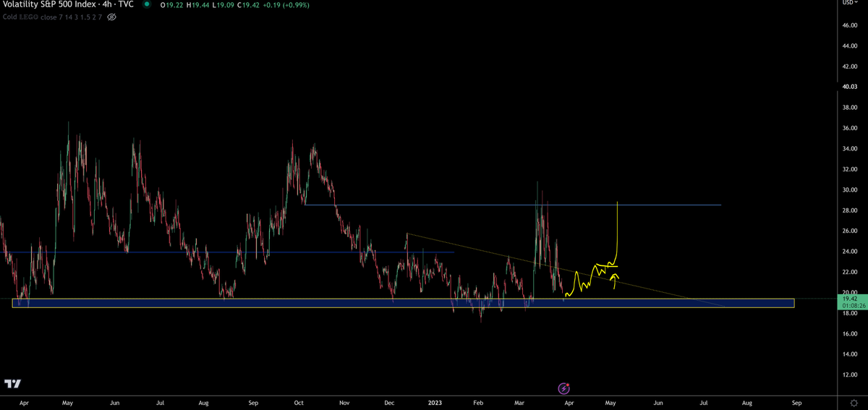Click the green market status dot
This screenshot has width=868, height=410.
(x=146, y=4)
